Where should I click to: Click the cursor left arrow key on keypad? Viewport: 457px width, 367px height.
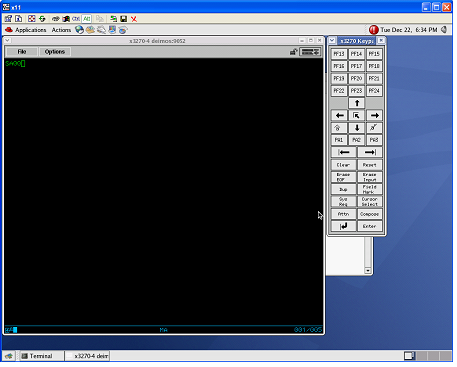339,116
